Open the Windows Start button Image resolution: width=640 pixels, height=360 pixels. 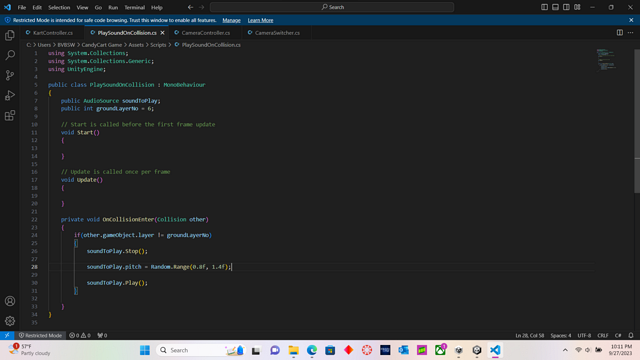tap(145, 350)
